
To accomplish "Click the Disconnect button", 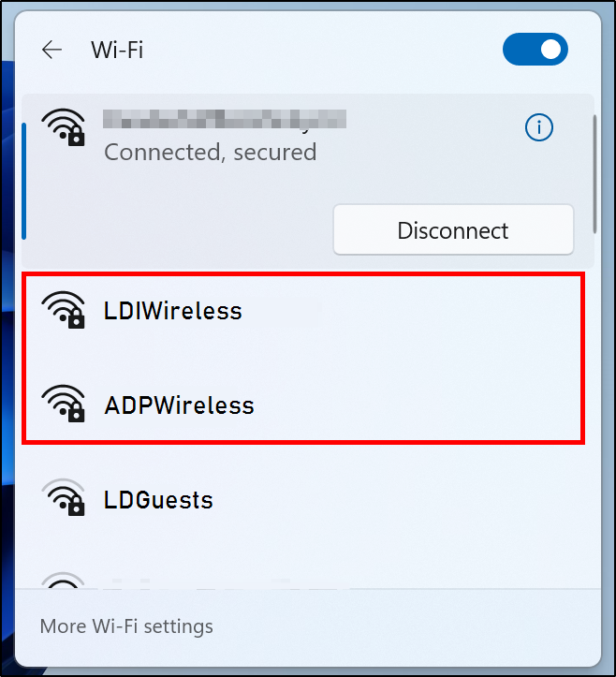I will point(453,230).
